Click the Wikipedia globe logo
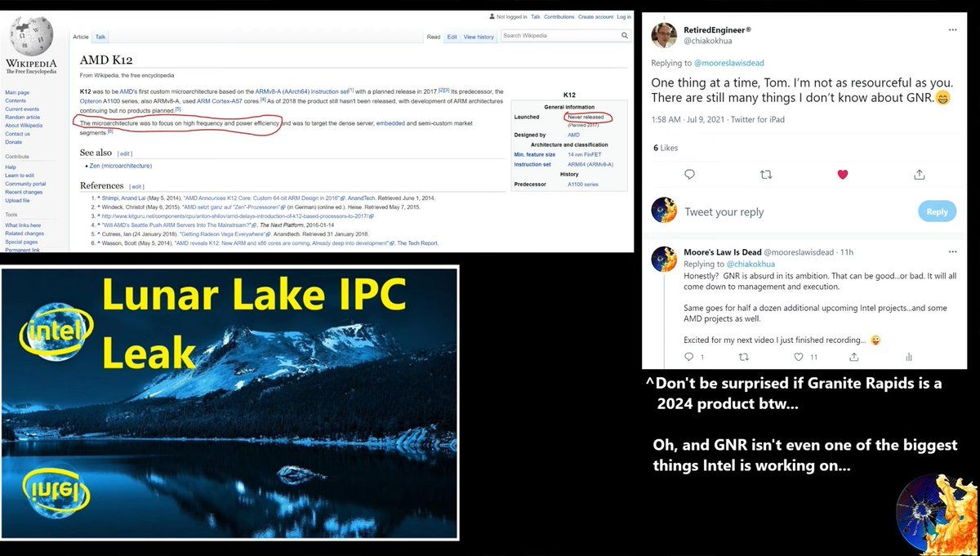This screenshot has width=980, height=556. click(x=31, y=37)
